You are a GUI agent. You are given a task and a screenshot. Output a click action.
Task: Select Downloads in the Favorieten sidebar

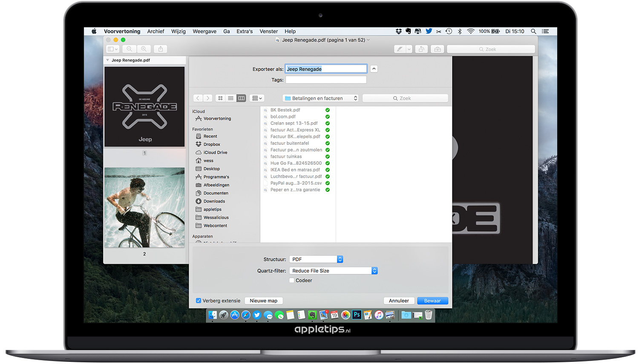click(x=214, y=201)
